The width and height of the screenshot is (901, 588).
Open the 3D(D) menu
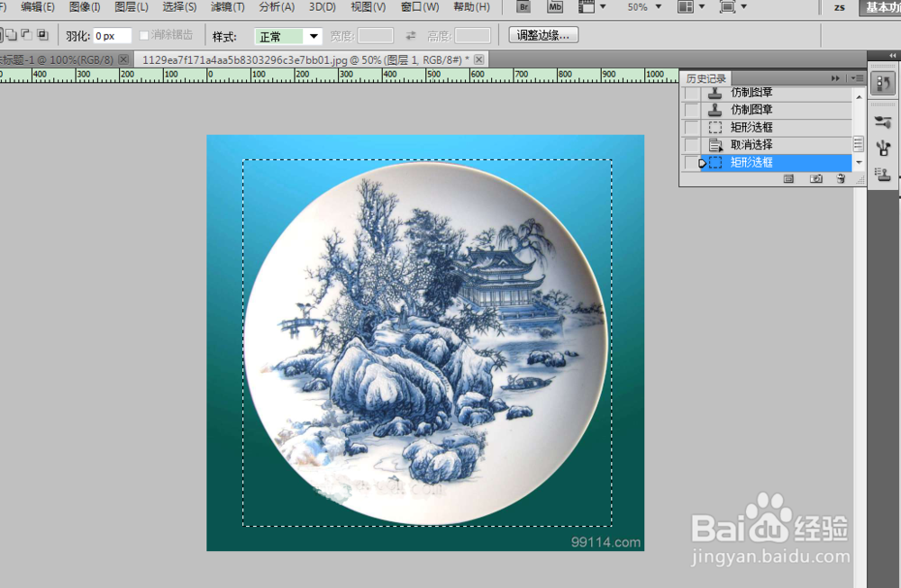pos(323,7)
